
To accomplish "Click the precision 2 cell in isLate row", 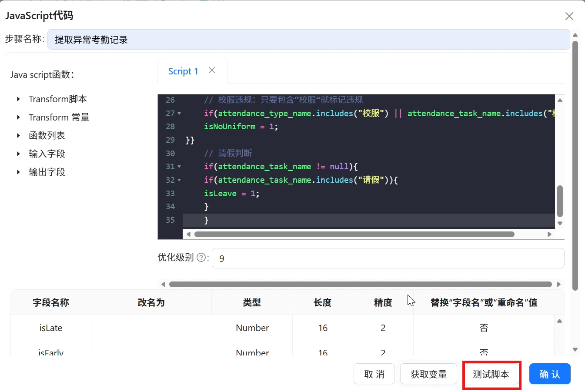I will [383, 328].
